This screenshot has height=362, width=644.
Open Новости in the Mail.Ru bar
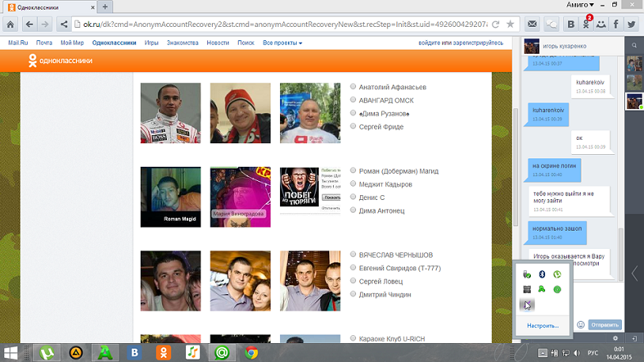pos(218,43)
